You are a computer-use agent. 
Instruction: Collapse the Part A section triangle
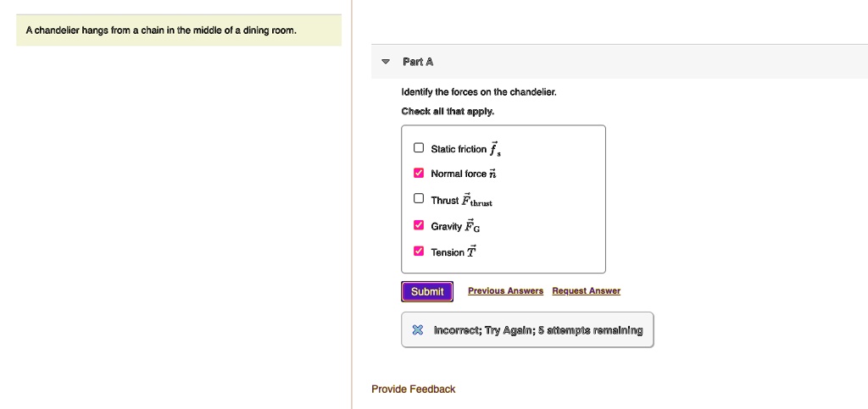(x=386, y=62)
